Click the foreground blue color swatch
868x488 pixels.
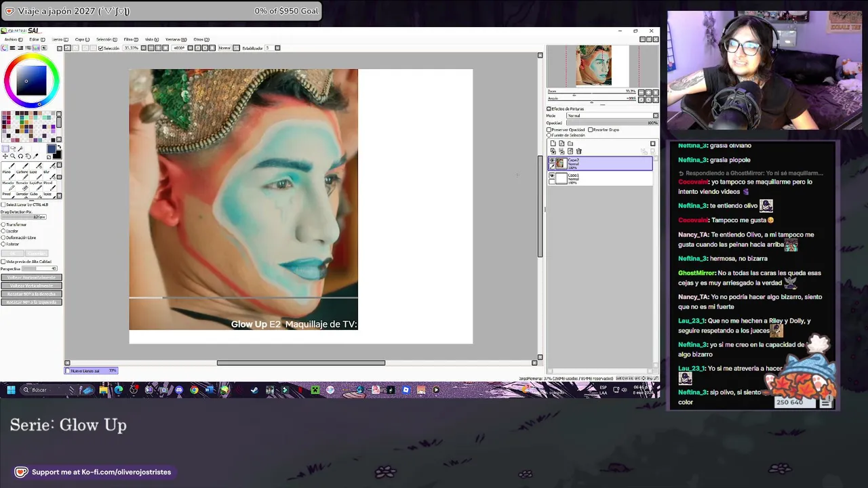point(52,149)
